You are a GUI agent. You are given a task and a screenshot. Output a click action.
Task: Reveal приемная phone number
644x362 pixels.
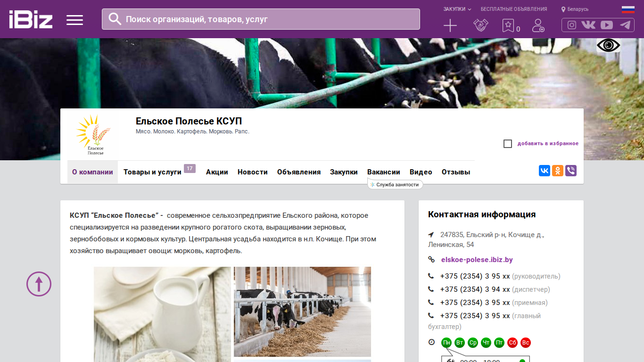pyautogui.click(x=475, y=303)
